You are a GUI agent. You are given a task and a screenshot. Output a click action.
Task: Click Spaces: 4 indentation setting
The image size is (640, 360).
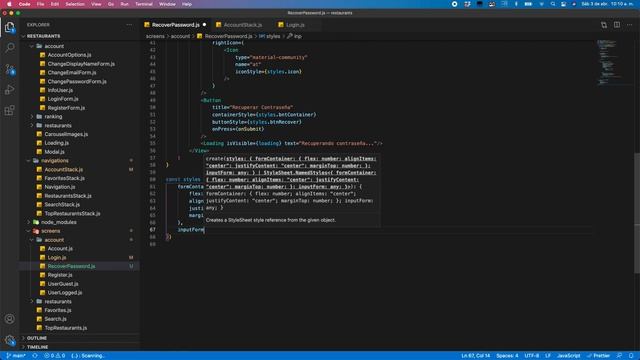coord(507,356)
